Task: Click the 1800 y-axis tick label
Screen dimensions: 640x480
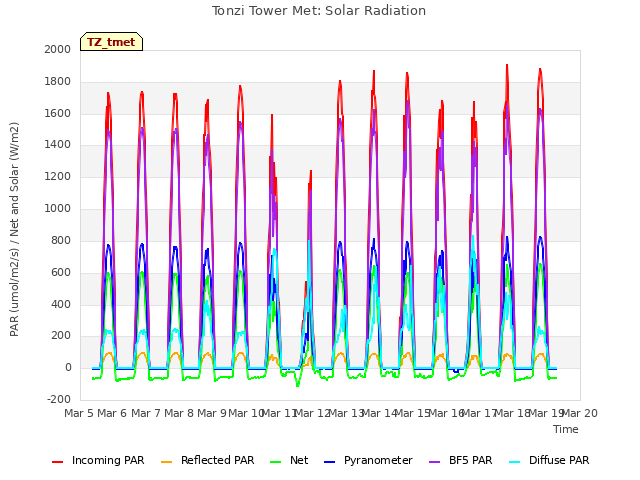Action: pyautogui.click(x=58, y=82)
